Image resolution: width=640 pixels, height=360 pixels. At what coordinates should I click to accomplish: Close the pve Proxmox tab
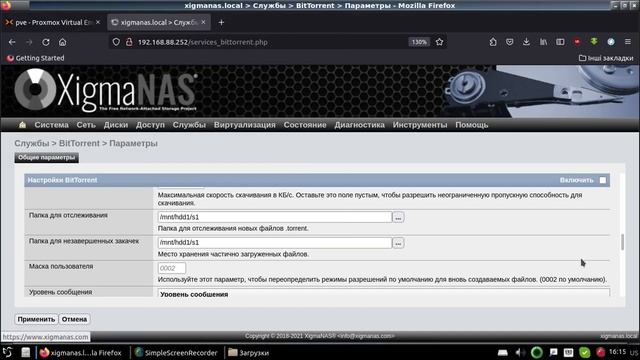(98, 22)
